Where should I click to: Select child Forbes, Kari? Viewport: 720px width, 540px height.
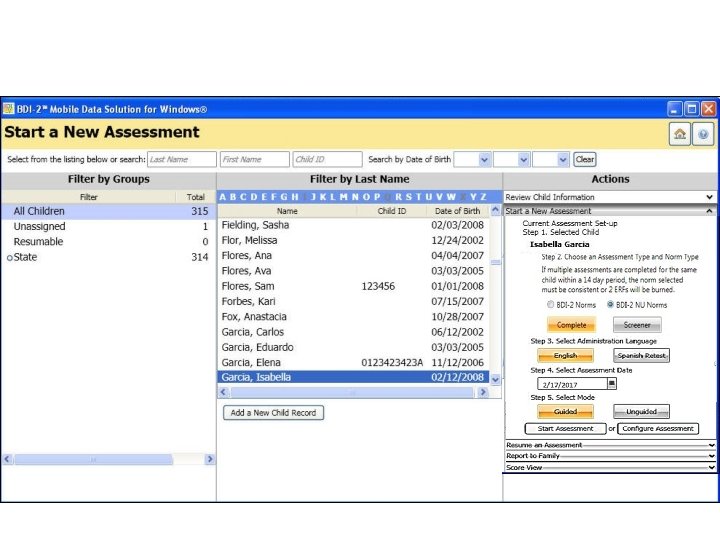coord(353,301)
